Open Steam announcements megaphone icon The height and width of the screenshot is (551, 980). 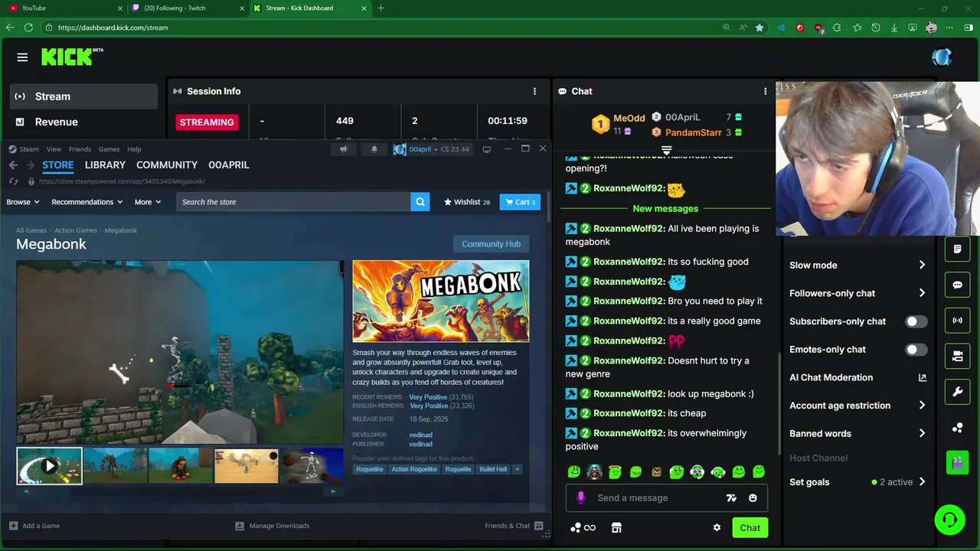[x=344, y=149]
